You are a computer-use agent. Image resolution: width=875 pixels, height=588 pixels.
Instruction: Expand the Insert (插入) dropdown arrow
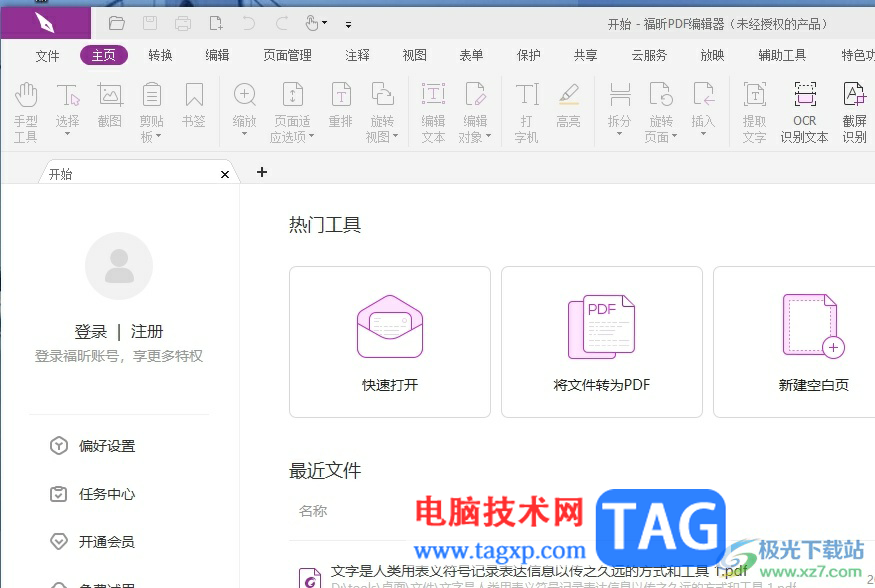(703, 134)
